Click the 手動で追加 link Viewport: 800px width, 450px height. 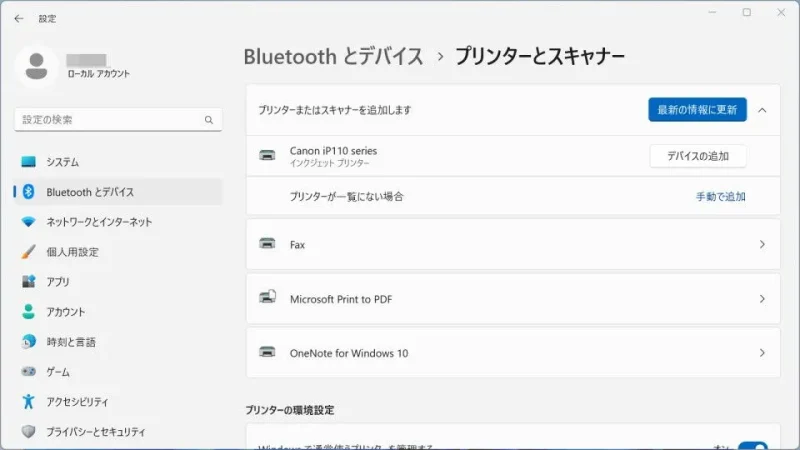tap(720, 197)
